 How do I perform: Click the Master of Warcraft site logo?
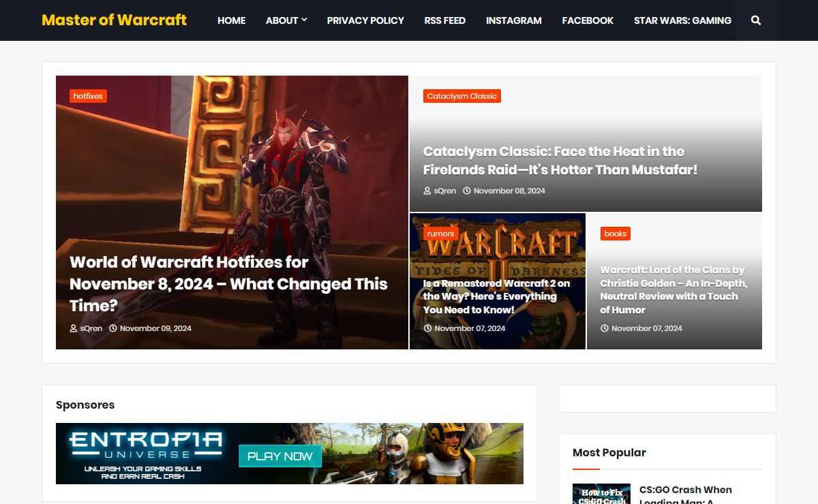tap(115, 20)
